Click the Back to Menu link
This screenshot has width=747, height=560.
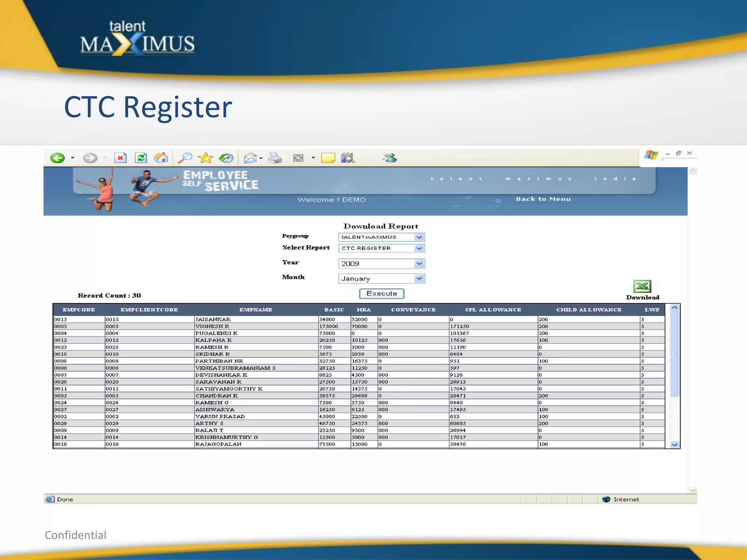[x=543, y=199]
